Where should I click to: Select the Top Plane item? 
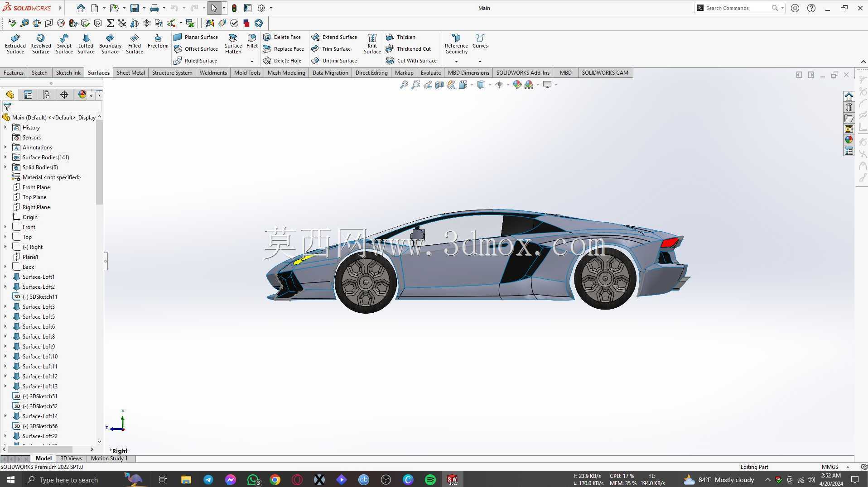click(x=29, y=197)
